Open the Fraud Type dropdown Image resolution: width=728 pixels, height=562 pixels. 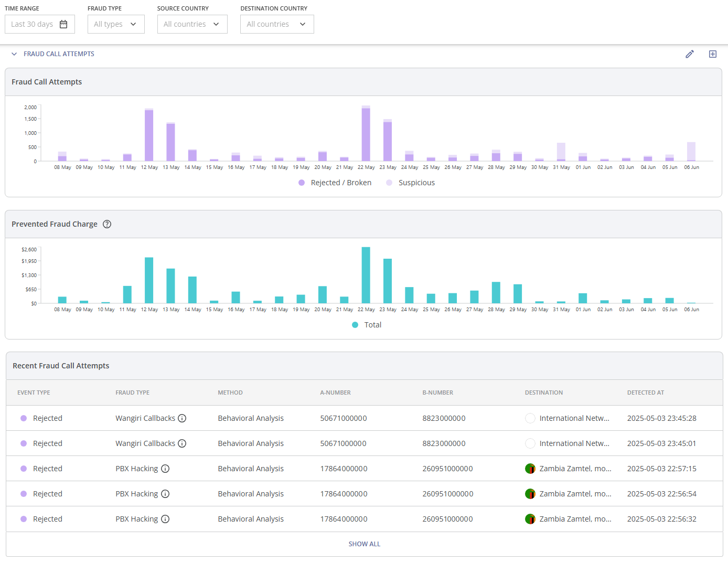pyautogui.click(x=115, y=24)
